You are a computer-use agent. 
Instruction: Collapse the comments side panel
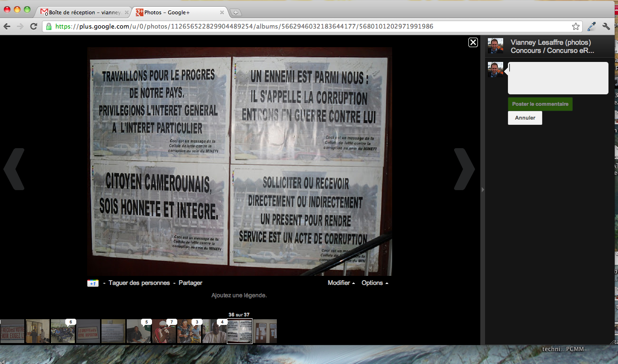coord(482,190)
